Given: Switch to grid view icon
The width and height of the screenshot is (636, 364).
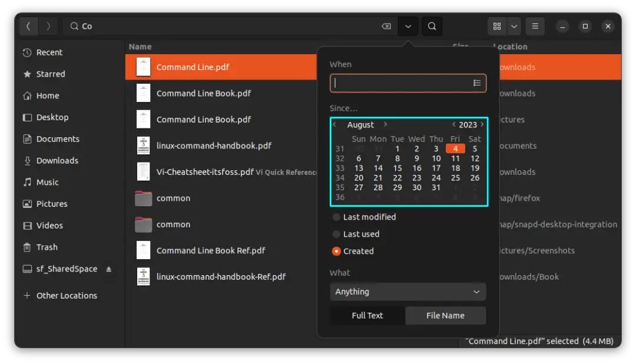Looking at the screenshot, I should click(x=497, y=26).
